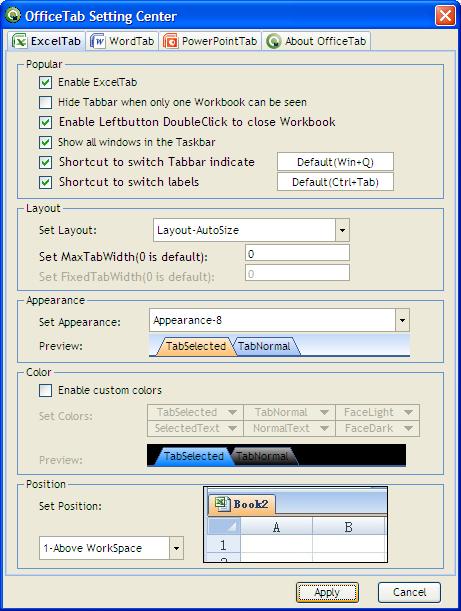The image size is (461, 611).
Task: Click the Book2 tab in position preview
Action: point(242,504)
